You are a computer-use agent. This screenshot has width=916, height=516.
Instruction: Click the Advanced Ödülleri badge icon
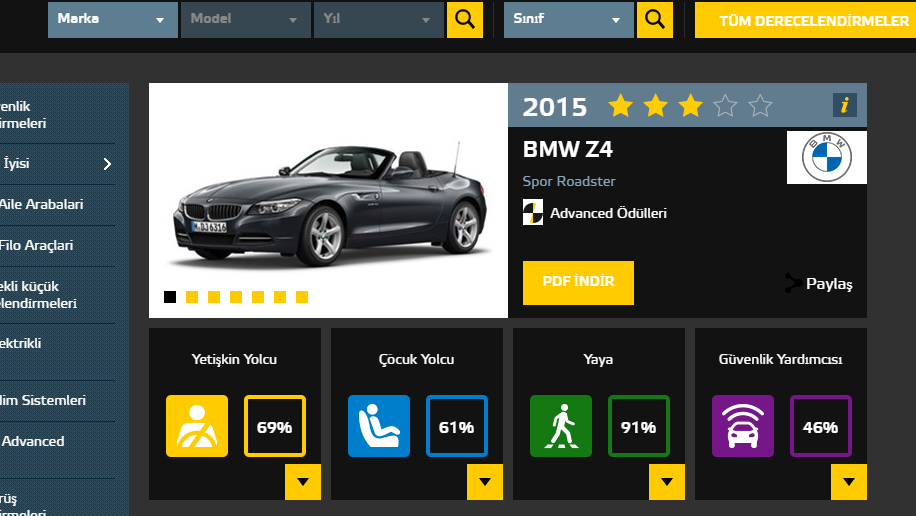pos(533,212)
